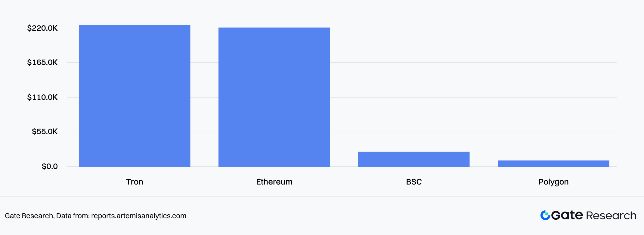Select the Tron bar in the chart
644x235 pixels.
point(135,96)
